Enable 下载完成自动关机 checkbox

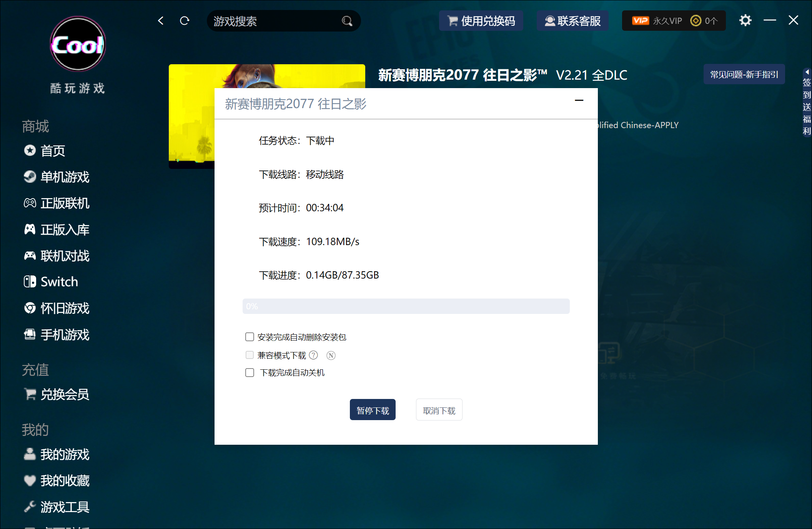(x=250, y=372)
